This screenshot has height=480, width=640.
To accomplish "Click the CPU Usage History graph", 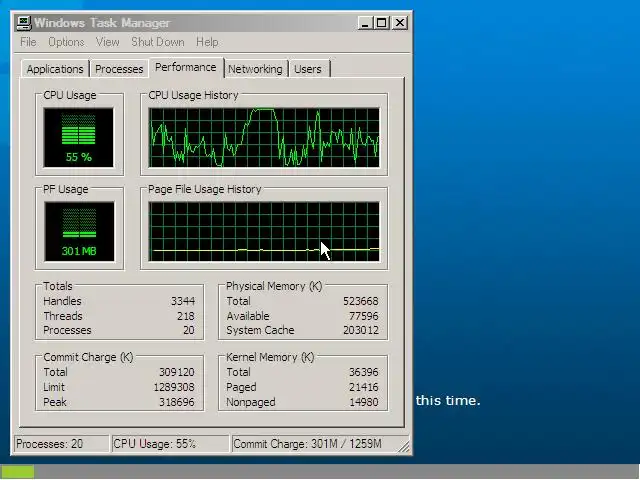I will click(x=264, y=138).
